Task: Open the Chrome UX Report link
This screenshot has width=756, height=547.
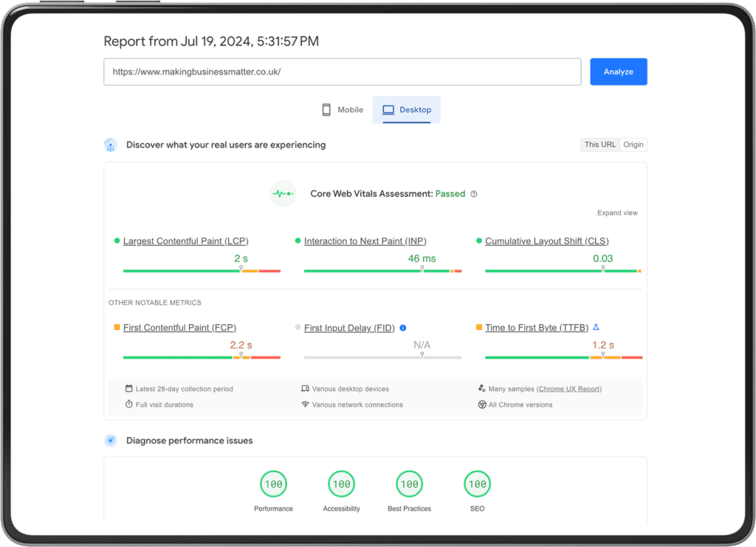Action: (569, 389)
